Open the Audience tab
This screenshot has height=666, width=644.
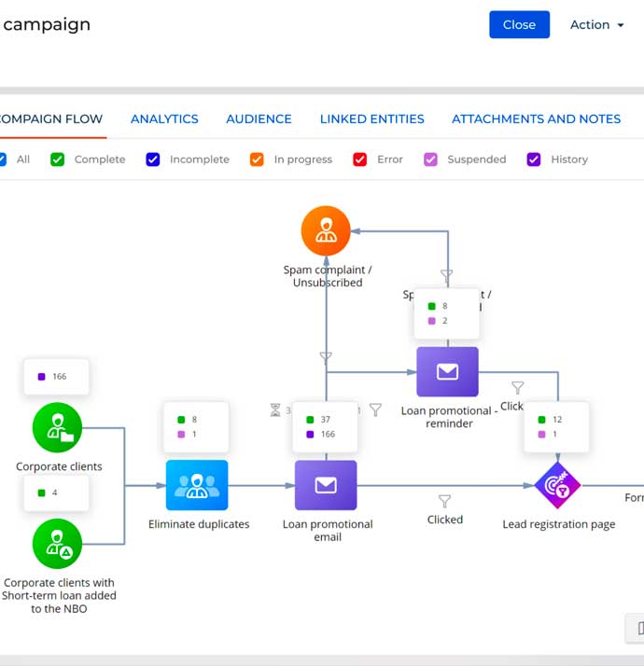[259, 119]
